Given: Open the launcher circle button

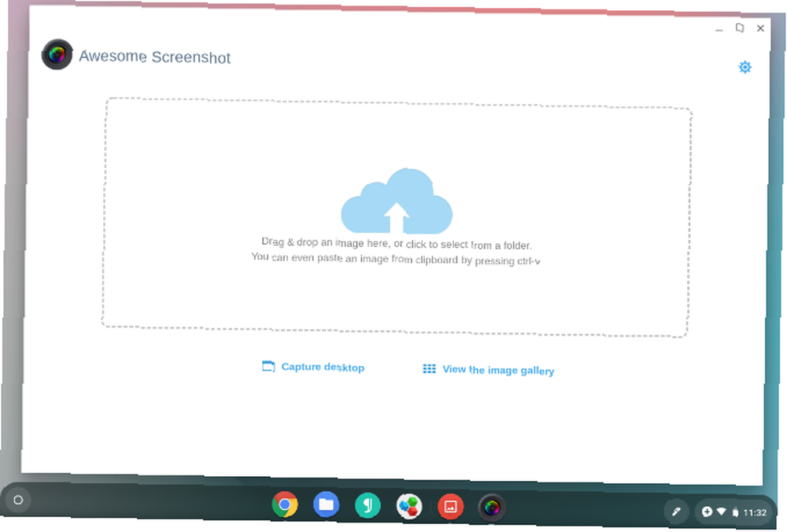Looking at the screenshot, I should tap(18, 500).
